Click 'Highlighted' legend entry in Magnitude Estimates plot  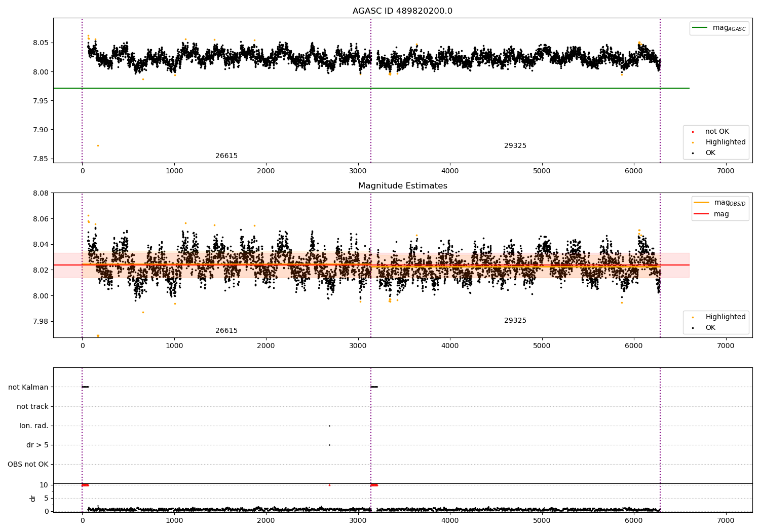point(726,317)
